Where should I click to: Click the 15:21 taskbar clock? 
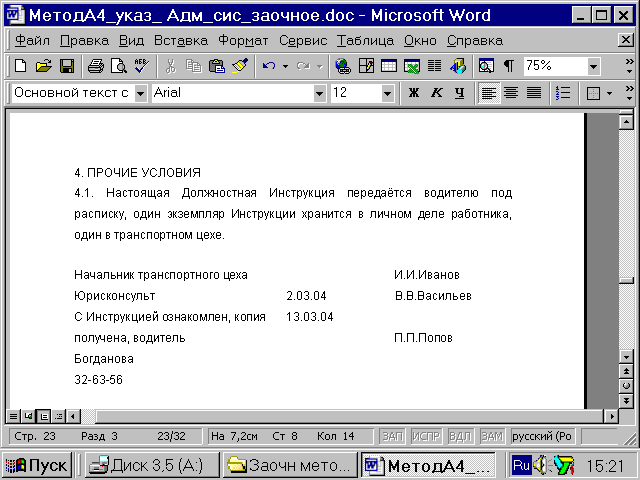(x=605, y=465)
